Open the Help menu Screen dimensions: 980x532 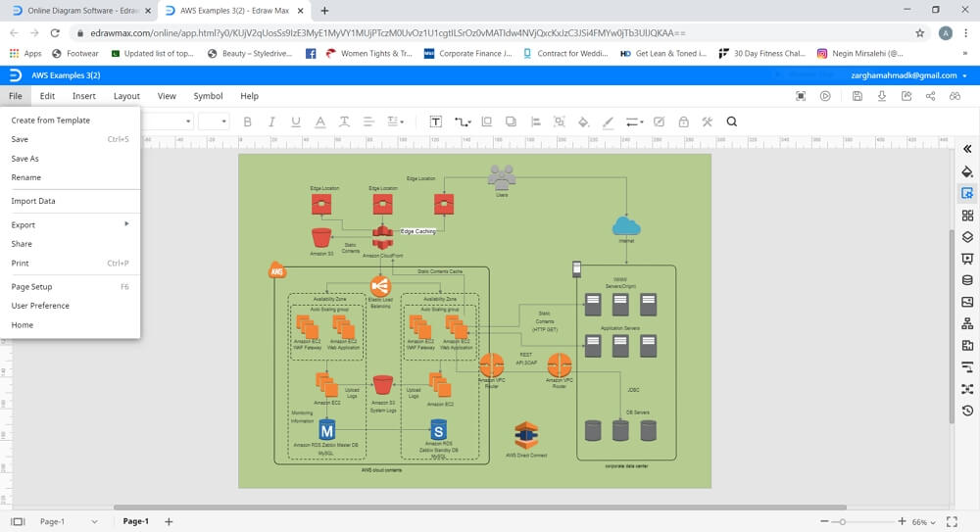tap(249, 96)
